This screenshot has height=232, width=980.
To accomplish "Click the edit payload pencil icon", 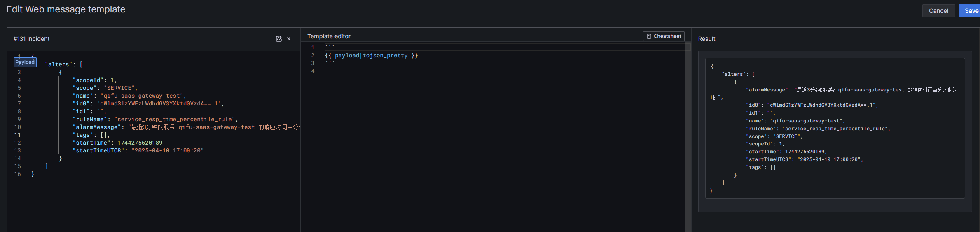I will (x=279, y=39).
